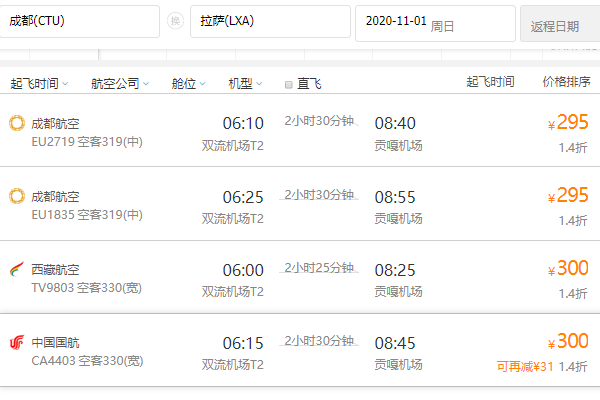
Task: Select the ¥295 price of flight EU2719
Action: tap(568, 124)
